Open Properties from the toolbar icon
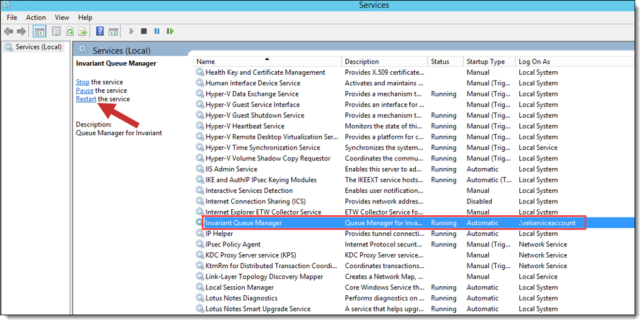This screenshot has height=324, width=644. 56,31
